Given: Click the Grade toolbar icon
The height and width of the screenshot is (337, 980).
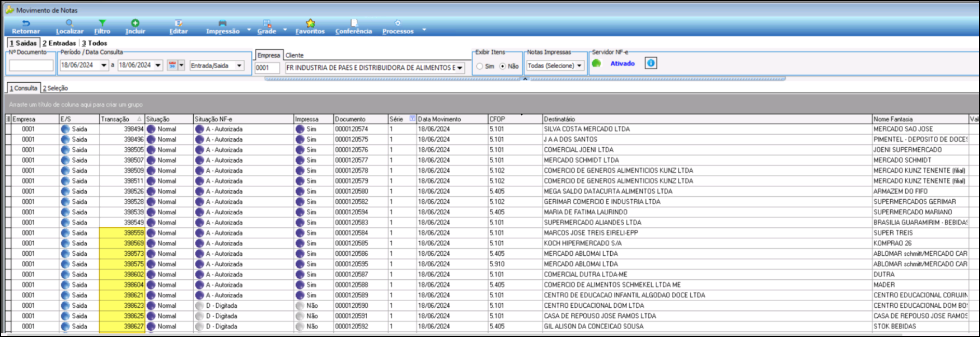Looking at the screenshot, I should coord(267,23).
